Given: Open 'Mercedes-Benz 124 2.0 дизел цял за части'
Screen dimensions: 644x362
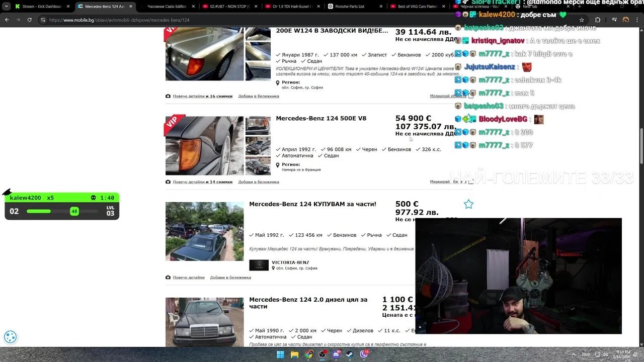Looking at the screenshot, I should (308, 303).
